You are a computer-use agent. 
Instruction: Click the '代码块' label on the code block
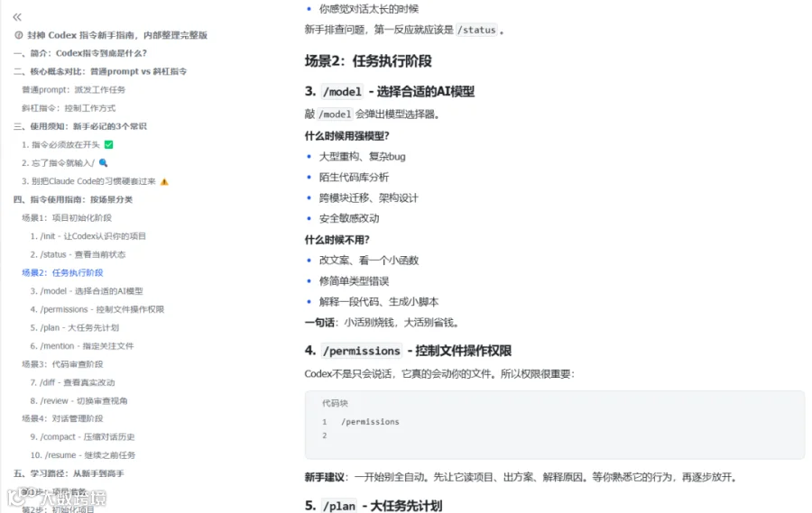click(335, 403)
